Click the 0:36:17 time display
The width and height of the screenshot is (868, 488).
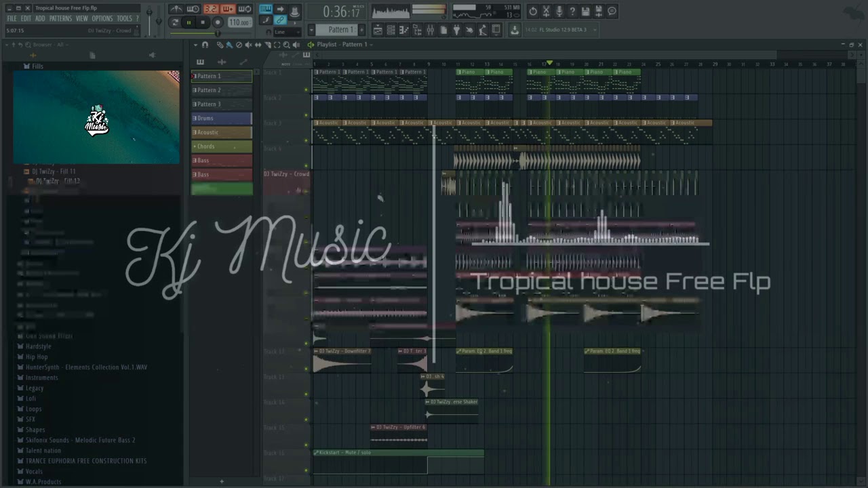click(x=340, y=12)
